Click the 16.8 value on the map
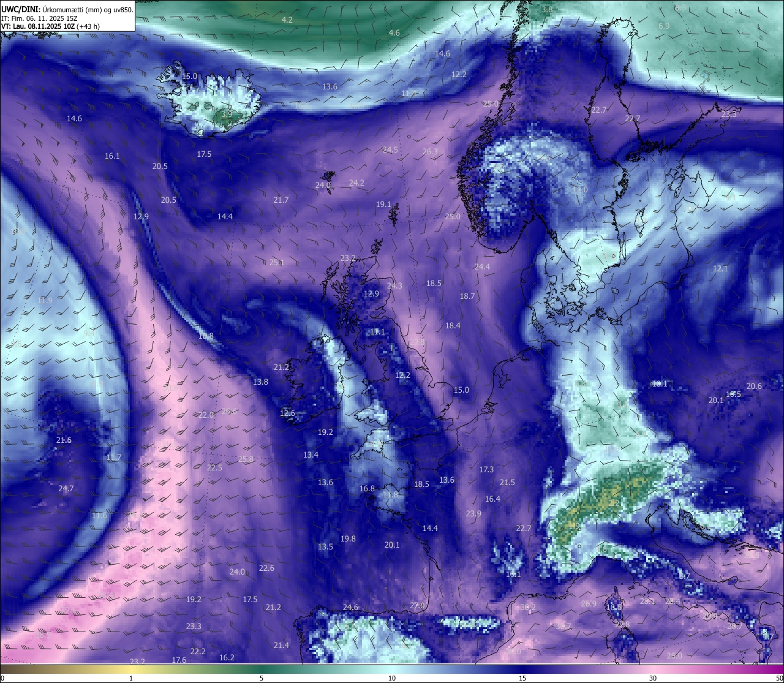784x683 pixels. [367, 489]
